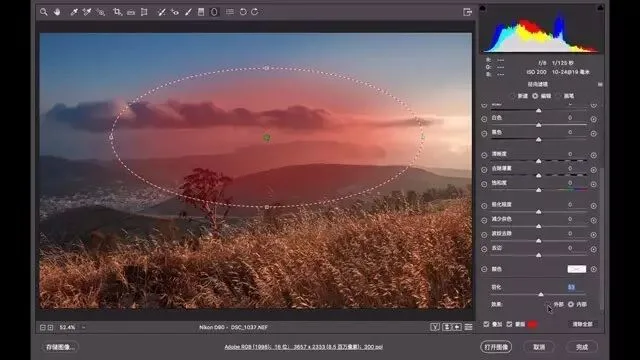The image size is (640, 360).
Task: Toggle before/after view Y icon
Action: (435, 327)
